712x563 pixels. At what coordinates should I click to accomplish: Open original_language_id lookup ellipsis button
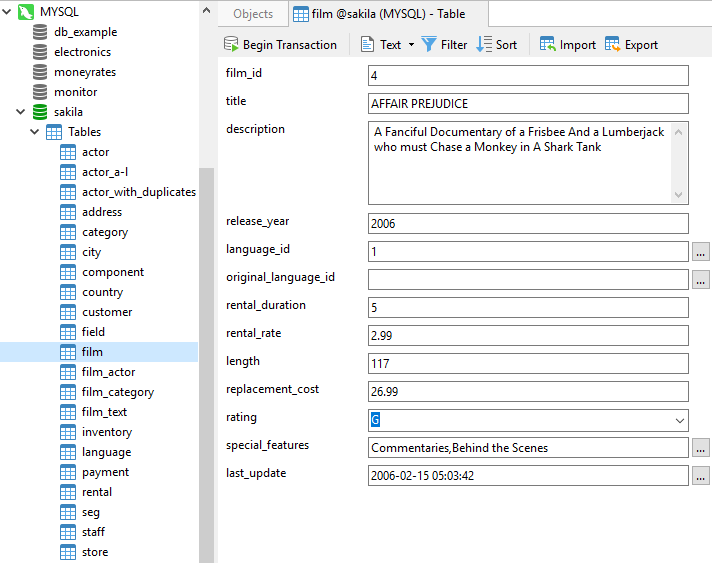700,280
